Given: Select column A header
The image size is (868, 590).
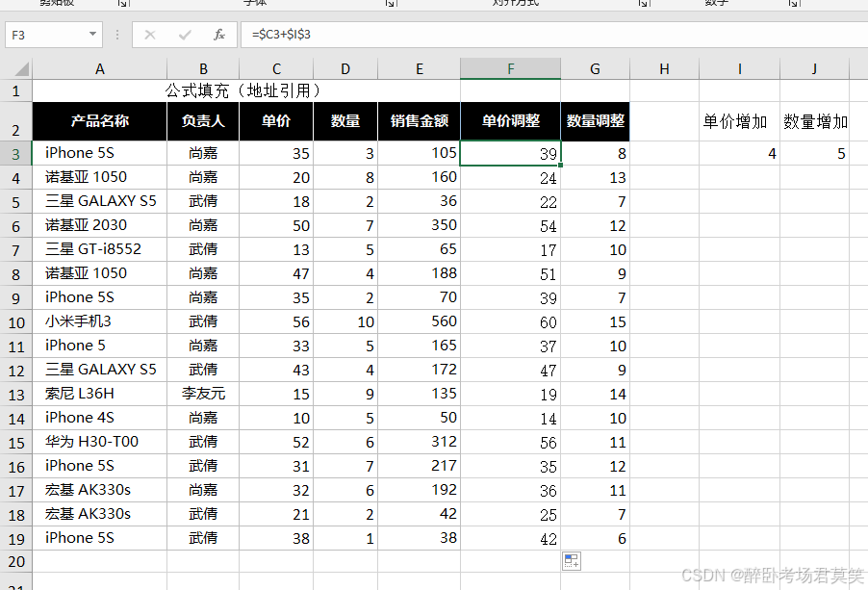Looking at the screenshot, I should click(100, 68).
